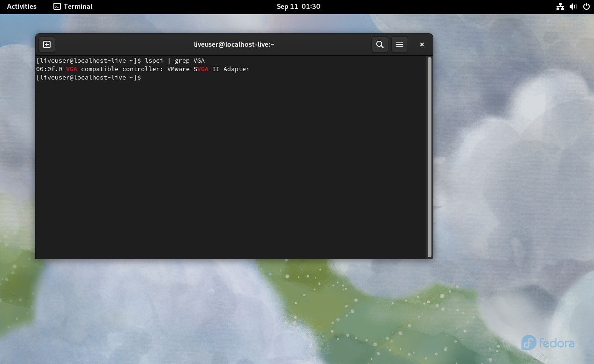Viewport: 594px width, 364px height.
Task: Select the Terminal app menu item
Action: [x=77, y=6]
